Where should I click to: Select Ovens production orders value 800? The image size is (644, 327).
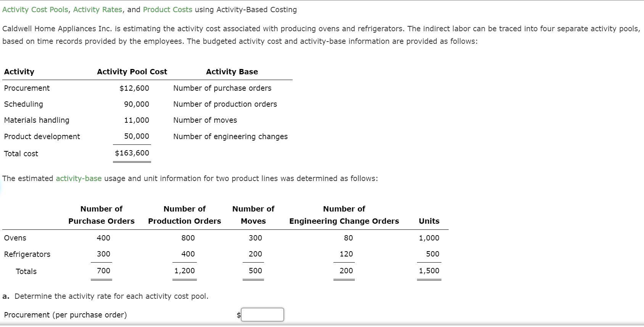(x=188, y=238)
